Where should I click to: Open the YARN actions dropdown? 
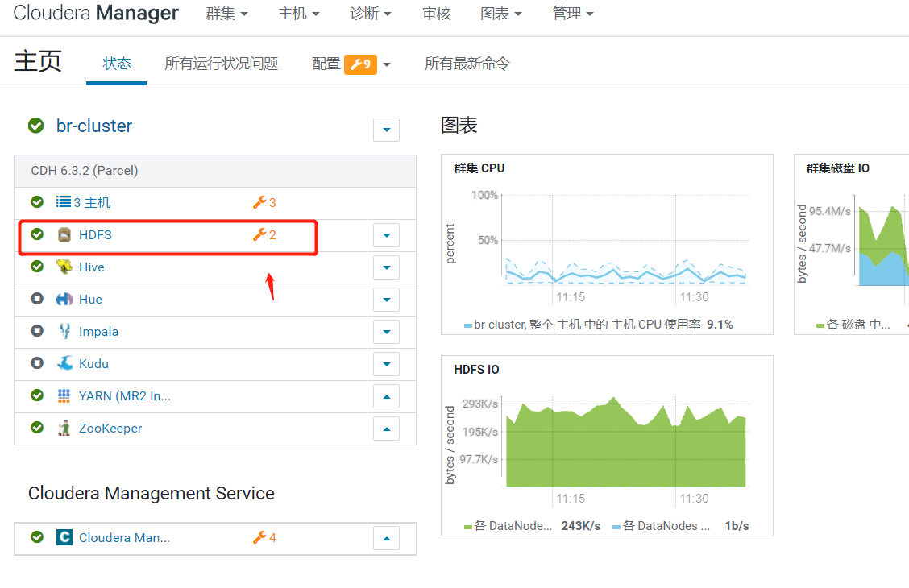click(387, 396)
